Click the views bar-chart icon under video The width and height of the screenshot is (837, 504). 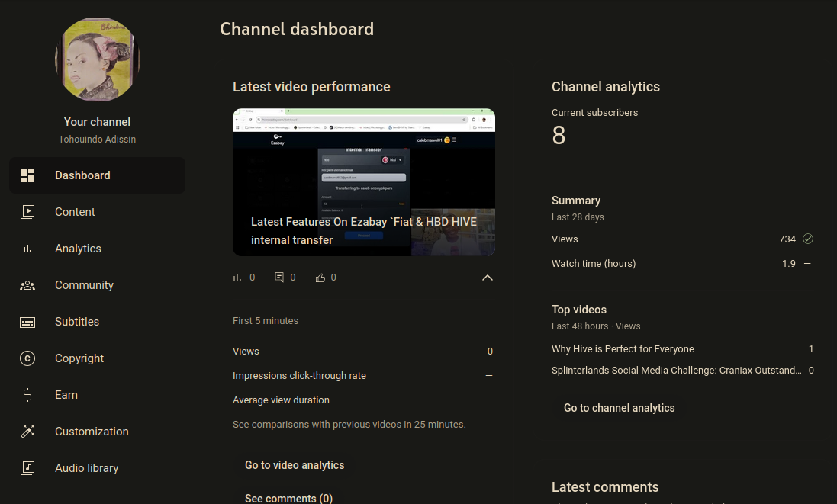point(237,278)
